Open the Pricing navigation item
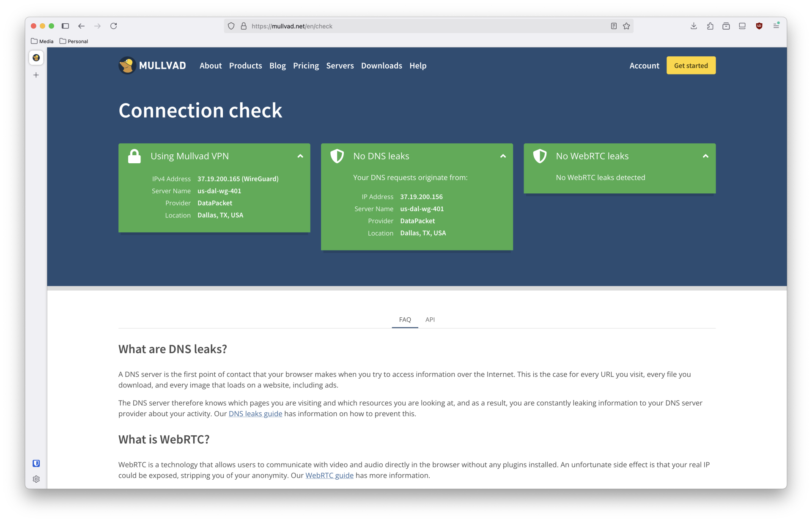This screenshot has width=812, height=522. point(306,66)
